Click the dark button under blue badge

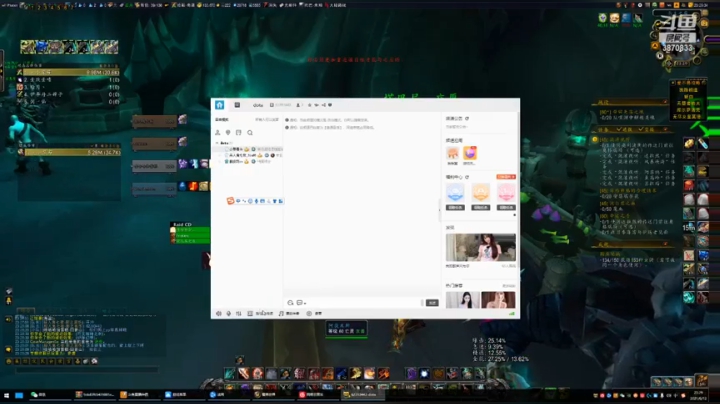pos(455,208)
